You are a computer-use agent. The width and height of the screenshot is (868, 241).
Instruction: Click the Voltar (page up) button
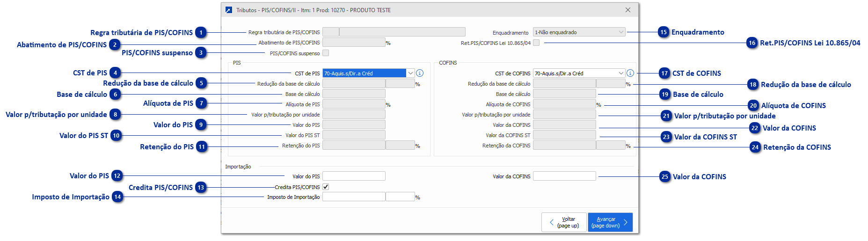coord(564,222)
